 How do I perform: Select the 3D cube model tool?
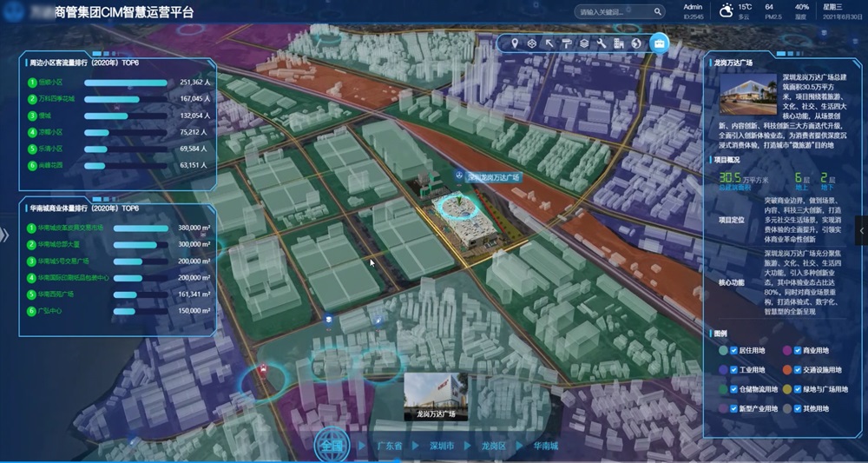point(532,43)
